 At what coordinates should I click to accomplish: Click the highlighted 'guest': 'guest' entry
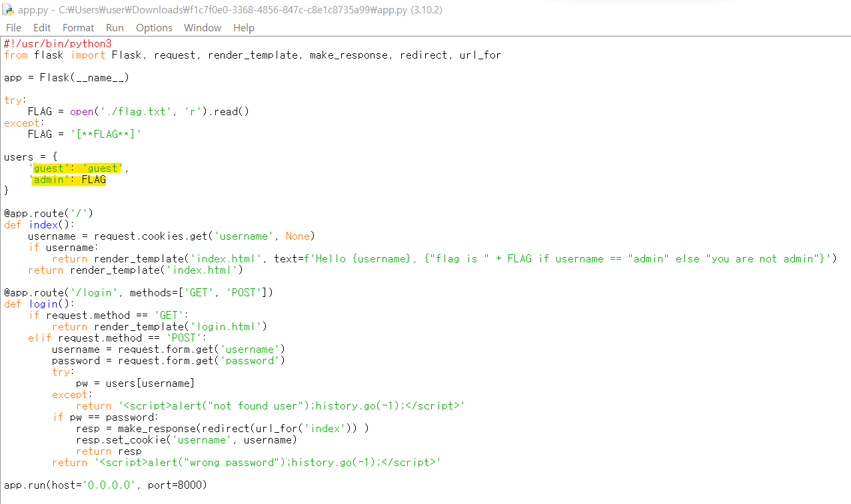[76, 168]
